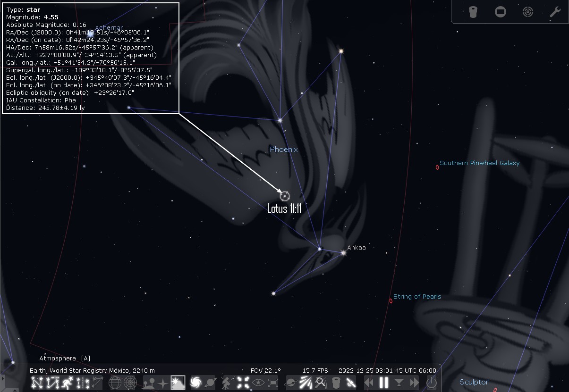Show the azimuthal grid
Viewport: 569px width, 392px height.
[x=130, y=383]
